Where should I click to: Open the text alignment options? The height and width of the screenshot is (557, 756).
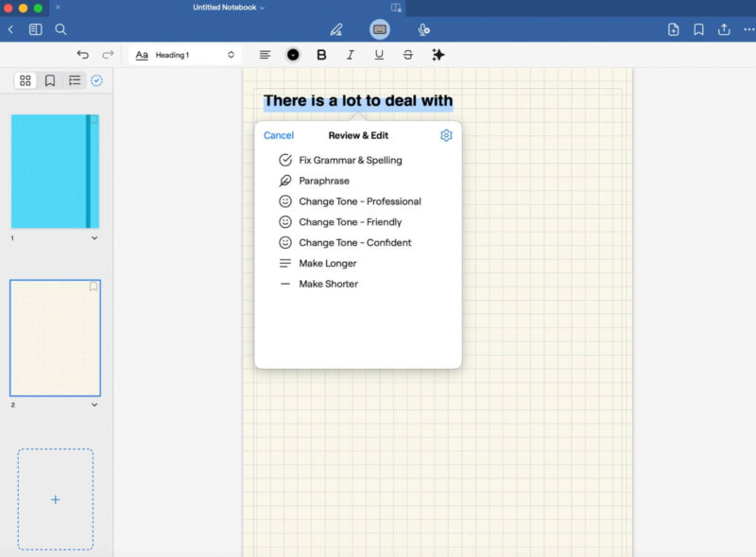(x=265, y=55)
